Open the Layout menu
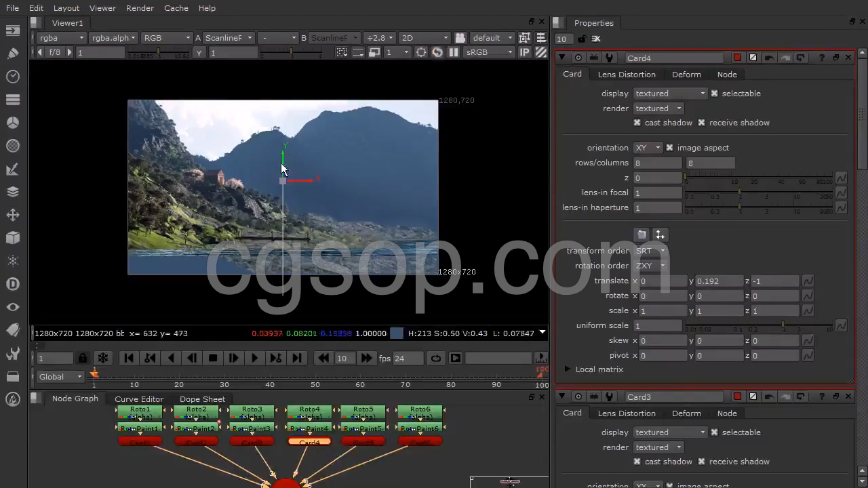Viewport: 868px width, 488px height. pyautogui.click(x=66, y=8)
